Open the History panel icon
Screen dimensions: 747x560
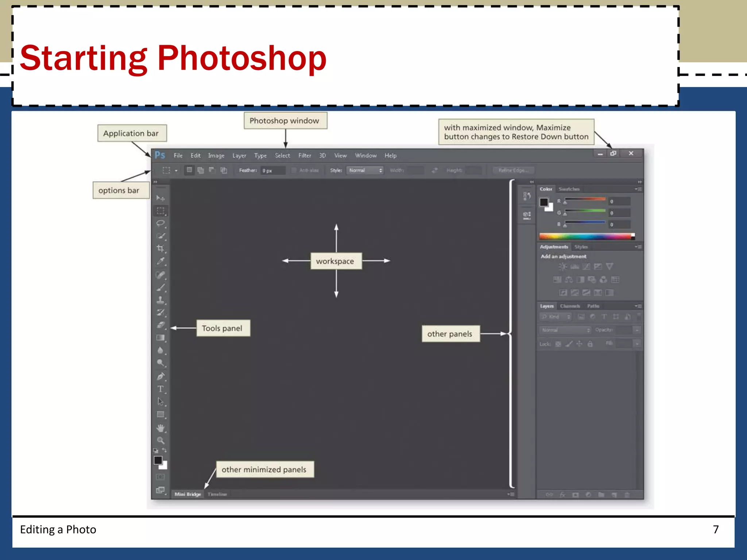(x=527, y=196)
